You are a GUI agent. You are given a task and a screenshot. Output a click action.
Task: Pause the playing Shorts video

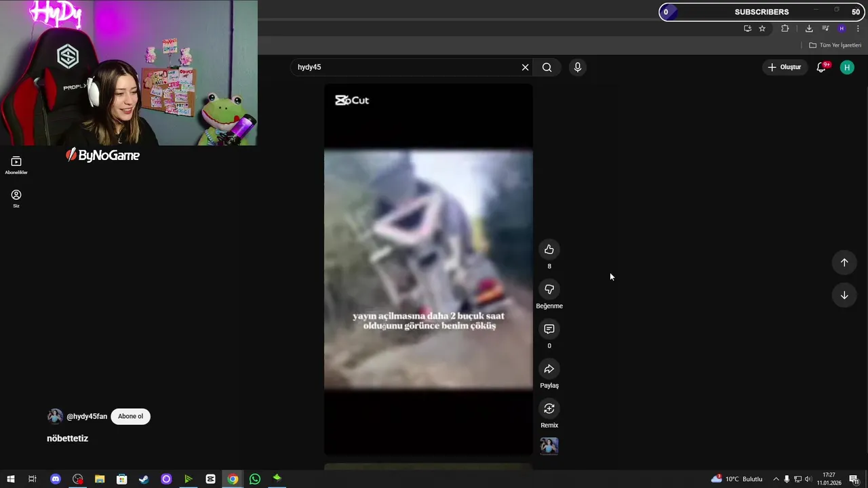(x=429, y=269)
